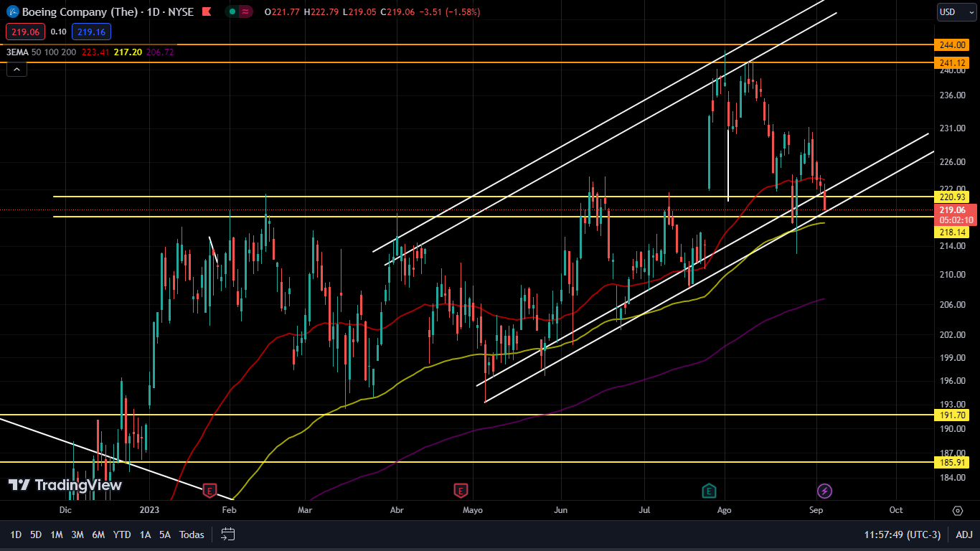Select the 1D time range

tap(16, 534)
